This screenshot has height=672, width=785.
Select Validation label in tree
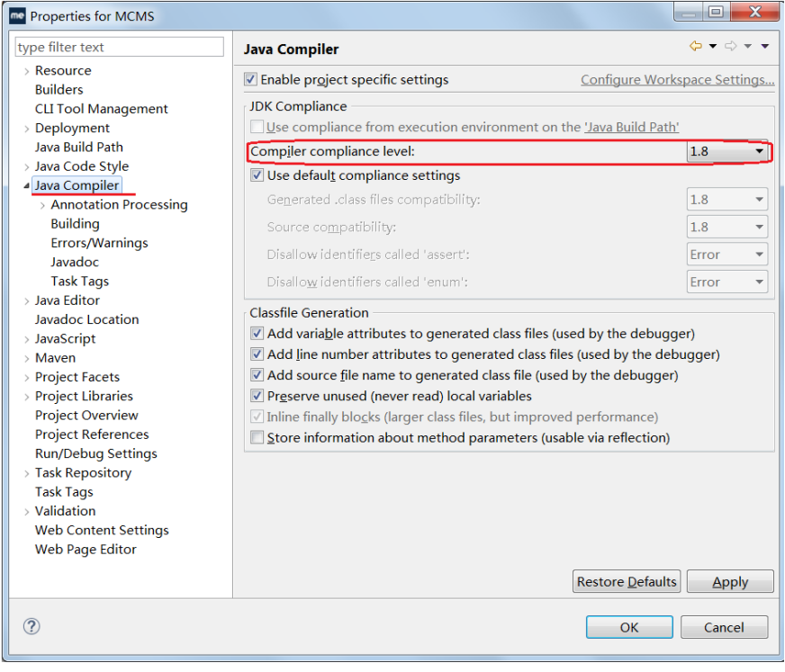65,511
